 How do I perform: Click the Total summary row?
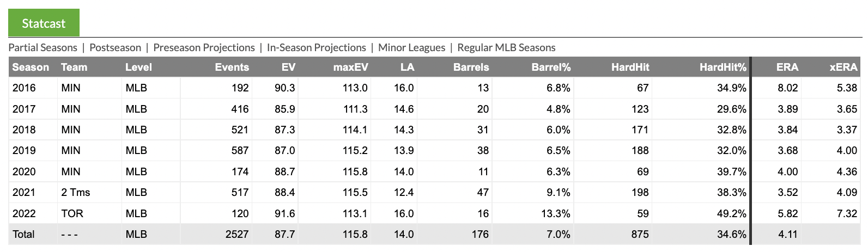click(435, 234)
